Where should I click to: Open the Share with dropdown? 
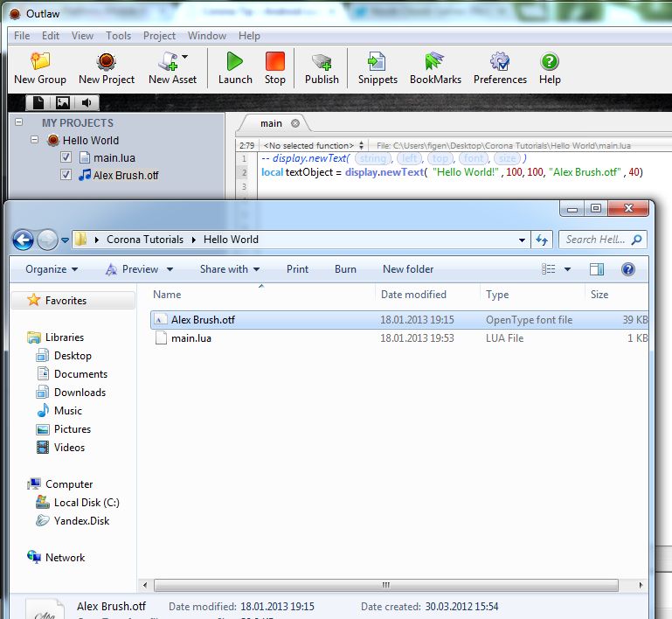(x=230, y=269)
